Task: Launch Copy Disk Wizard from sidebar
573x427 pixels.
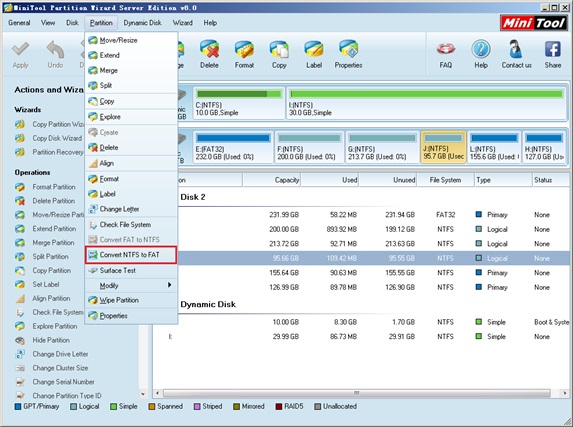Action: [x=57, y=139]
